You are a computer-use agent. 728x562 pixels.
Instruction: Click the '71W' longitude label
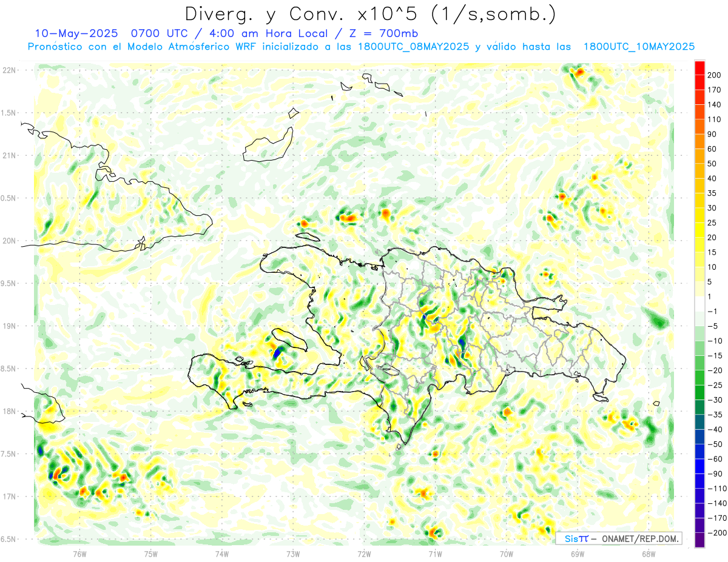[435, 553]
